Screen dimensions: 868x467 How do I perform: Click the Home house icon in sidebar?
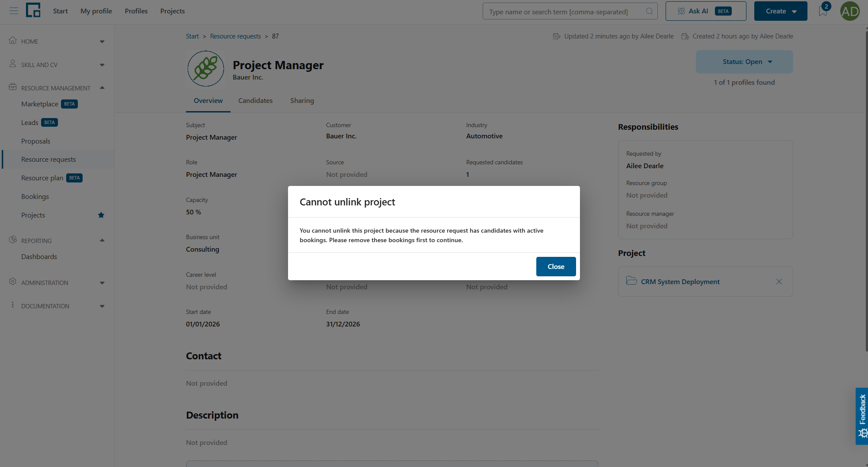click(x=13, y=41)
